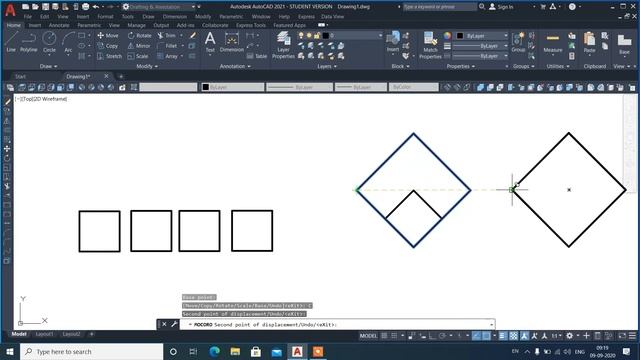Expand the Annotation panel
640x360 pixels.
[235, 66]
